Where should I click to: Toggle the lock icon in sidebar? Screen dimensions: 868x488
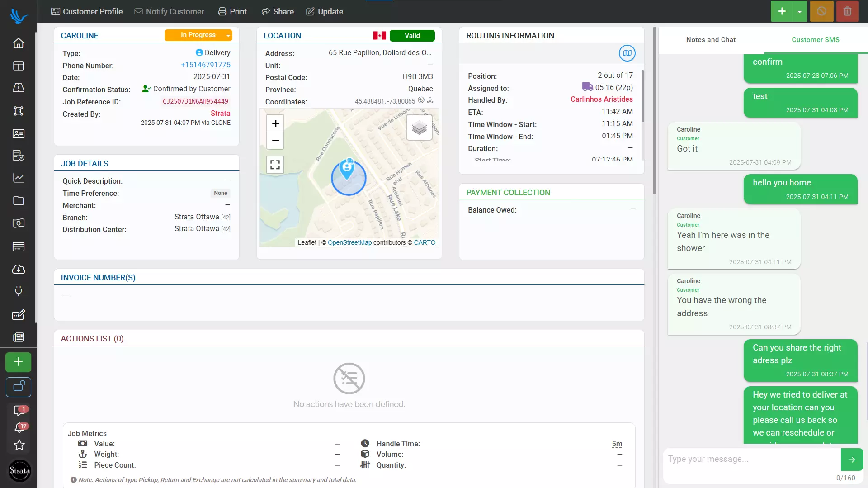pyautogui.click(x=19, y=387)
